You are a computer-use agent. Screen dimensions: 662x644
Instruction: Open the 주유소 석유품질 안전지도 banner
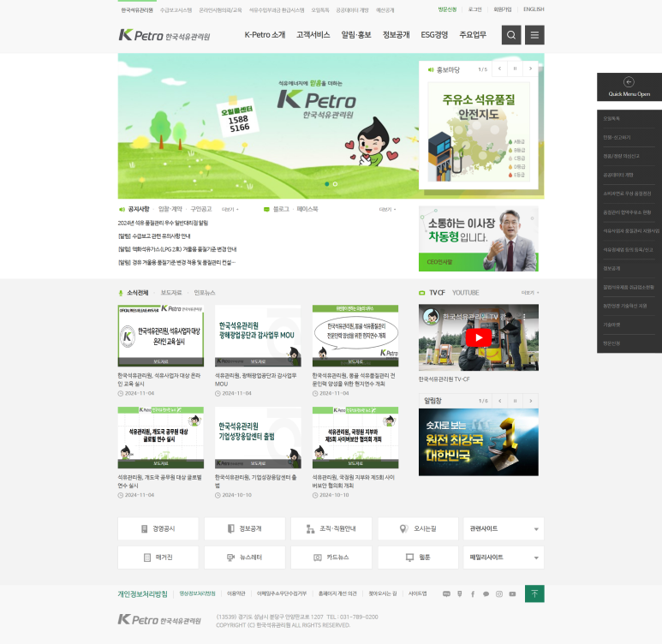[x=479, y=132]
